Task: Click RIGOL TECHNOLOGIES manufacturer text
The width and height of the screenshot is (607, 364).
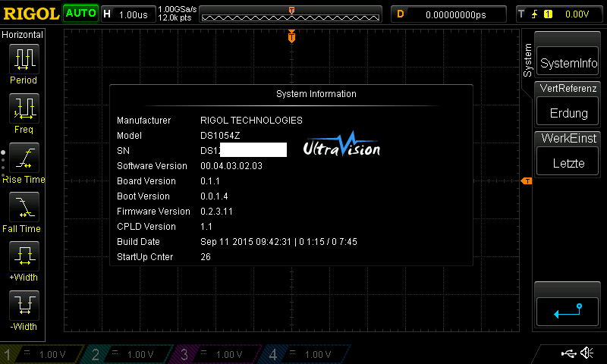Action: point(251,121)
